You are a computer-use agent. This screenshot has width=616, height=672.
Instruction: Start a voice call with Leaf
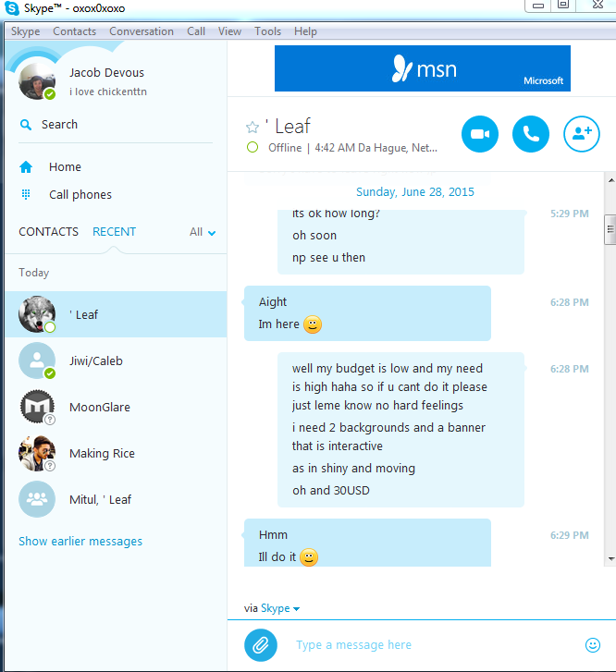point(531,134)
